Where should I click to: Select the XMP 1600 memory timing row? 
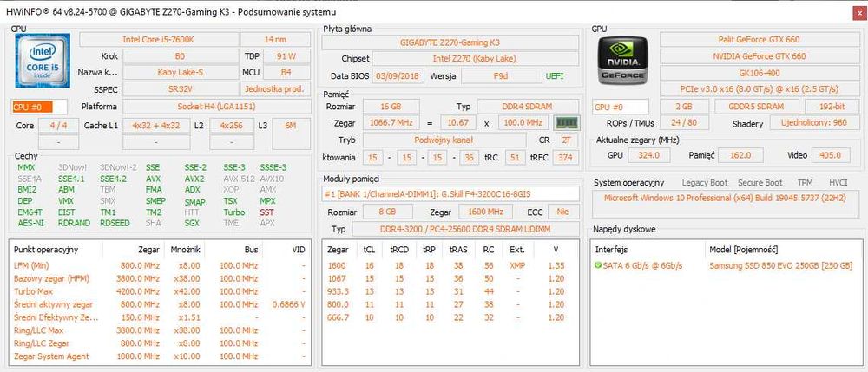[450, 265]
